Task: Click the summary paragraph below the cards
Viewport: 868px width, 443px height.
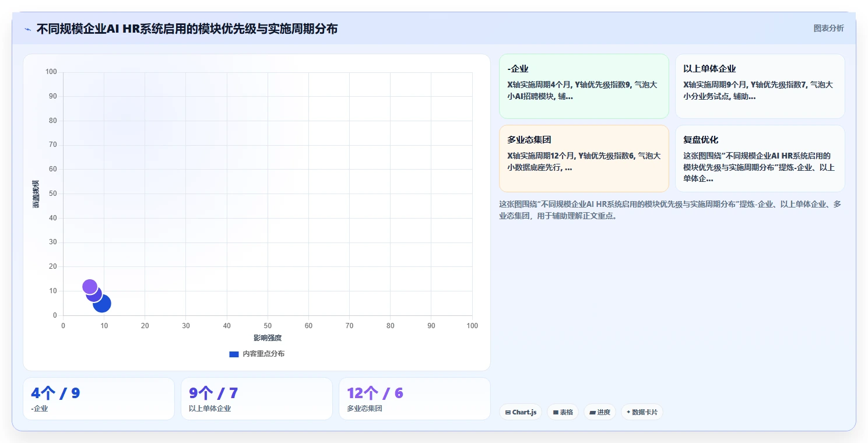Action: point(670,210)
